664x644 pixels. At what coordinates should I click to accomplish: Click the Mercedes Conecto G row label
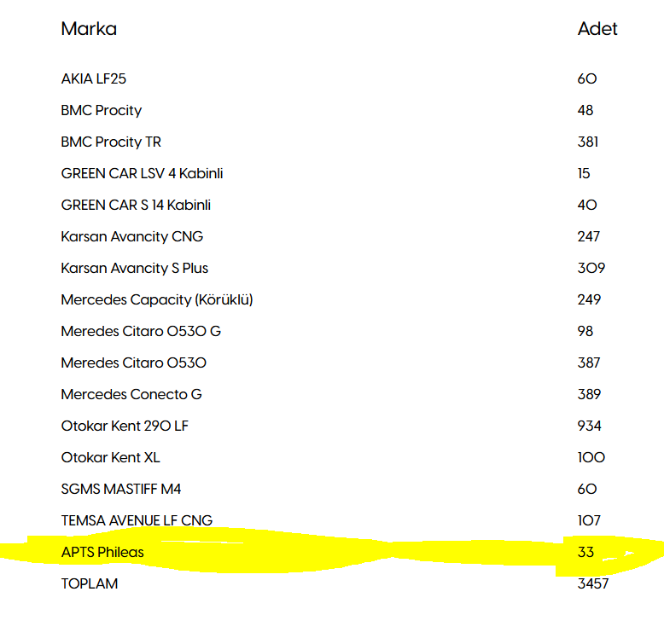coord(131,394)
